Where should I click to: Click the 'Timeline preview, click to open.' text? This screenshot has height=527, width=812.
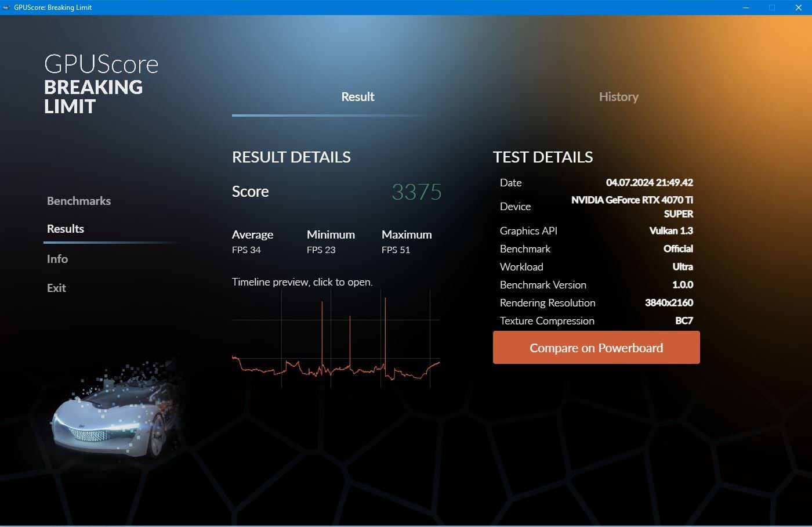pos(302,282)
